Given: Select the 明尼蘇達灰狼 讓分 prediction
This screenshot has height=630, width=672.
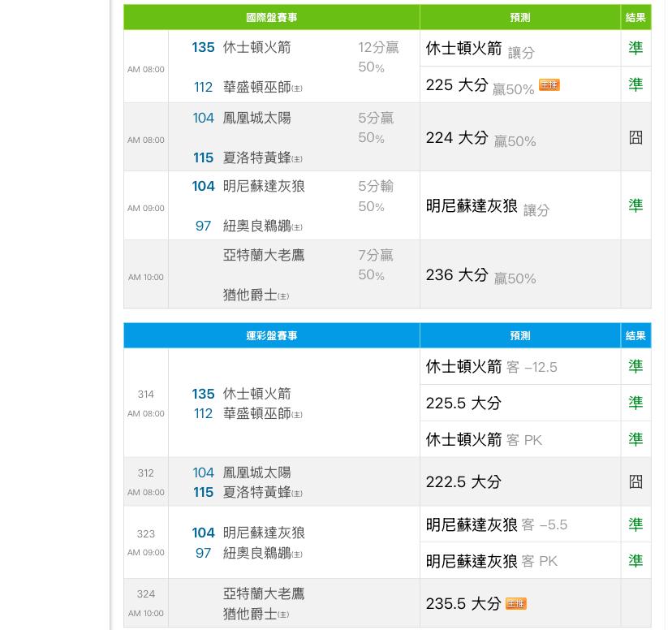Looking at the screenshot, I should point(488,206).
